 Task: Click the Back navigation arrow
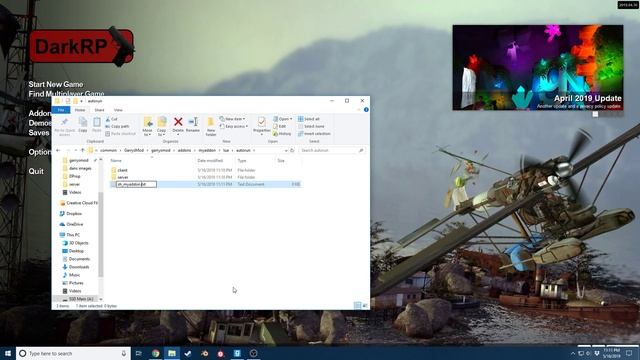point(58,150)
